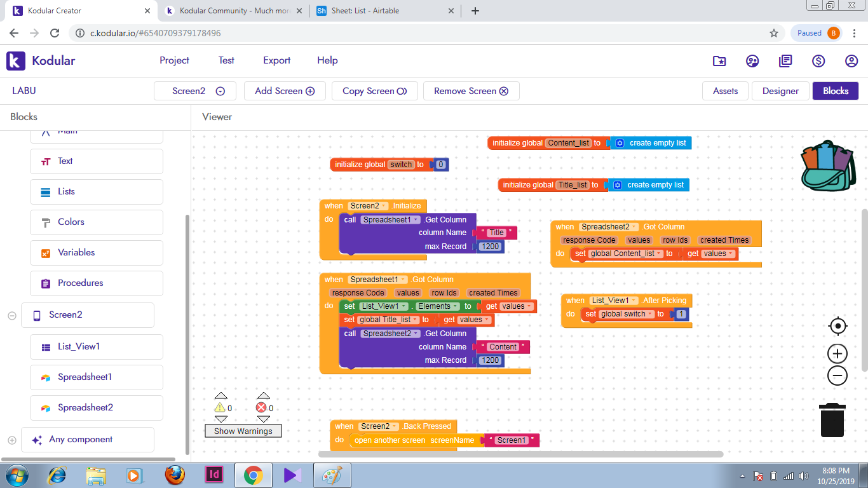Collapse the Screen2 component tree
This screenshot has height=488, width=868.
(12, 315)
